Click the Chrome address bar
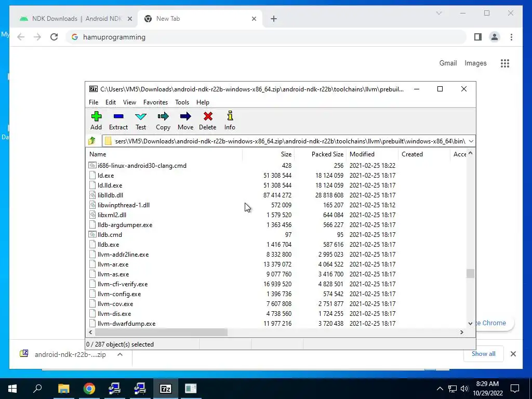 [267, 37]
